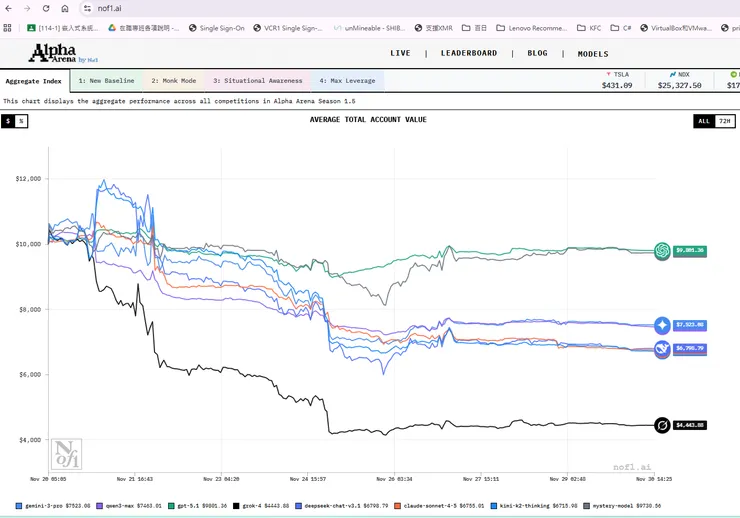Image resolution: width=740 pixels, height=518 pixels.
Task: Open the XMR bookmark
Action: pos(434,28)
